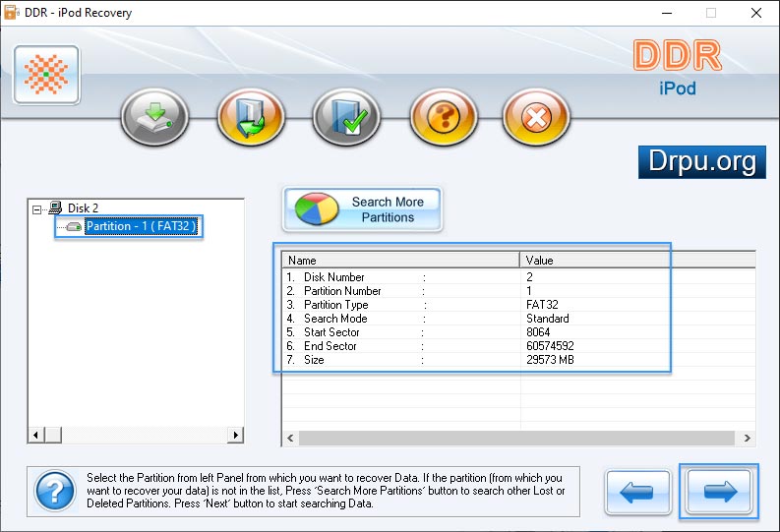Screen dimensions: 780x532
Task: Select the Start Sector row
Action: click(518, 332)
